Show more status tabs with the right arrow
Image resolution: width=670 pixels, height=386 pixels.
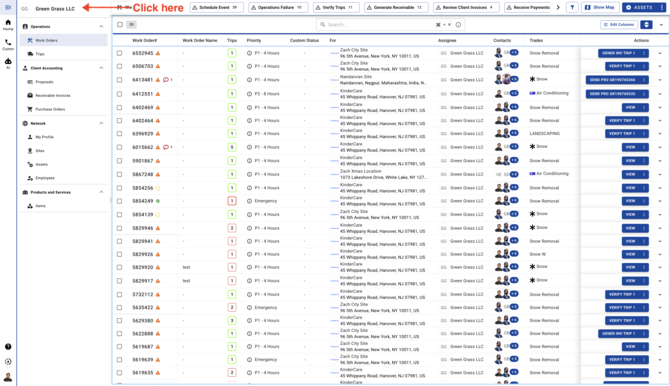point(558,7)
